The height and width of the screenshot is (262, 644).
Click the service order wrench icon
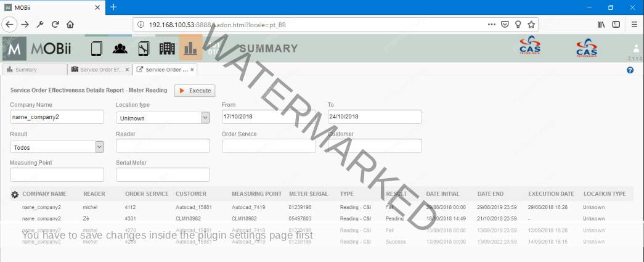(x=144, y=48)
